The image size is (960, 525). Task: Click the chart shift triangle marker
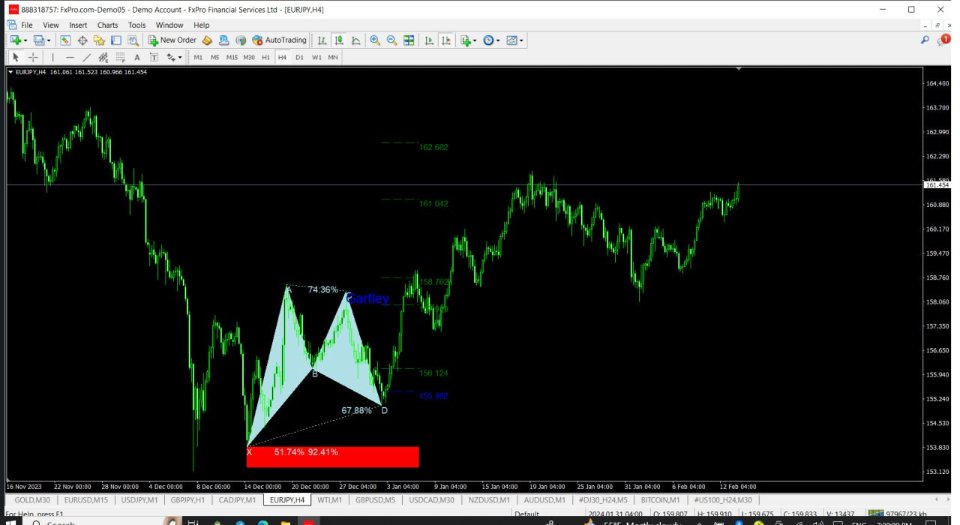pos(739,69)
